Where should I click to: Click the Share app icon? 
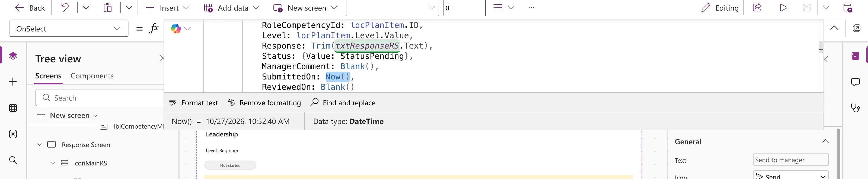pyautogui.click(x=757, y=8)
